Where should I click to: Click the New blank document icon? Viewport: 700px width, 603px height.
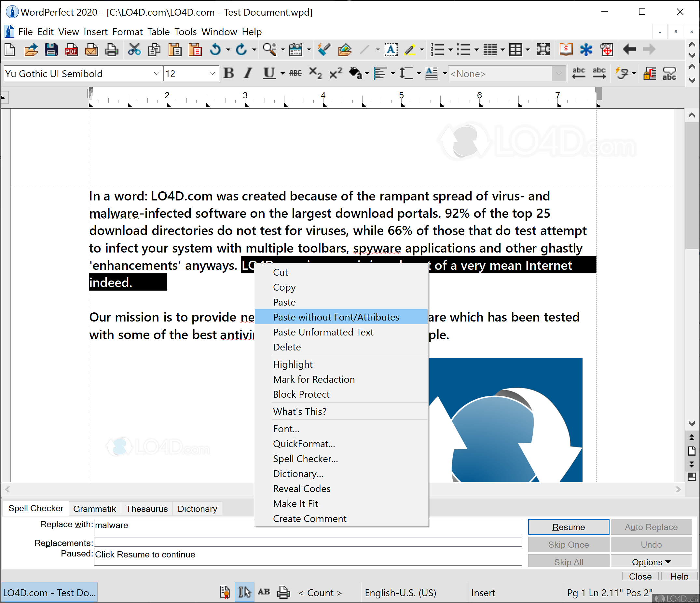[x=10, y=50]
